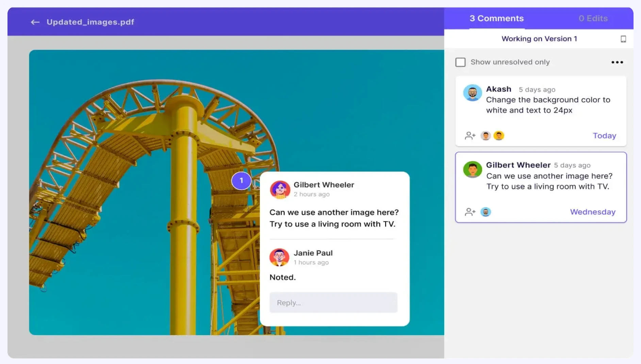Click the first assignee avatar under Akash's comment

pos(486,135)
